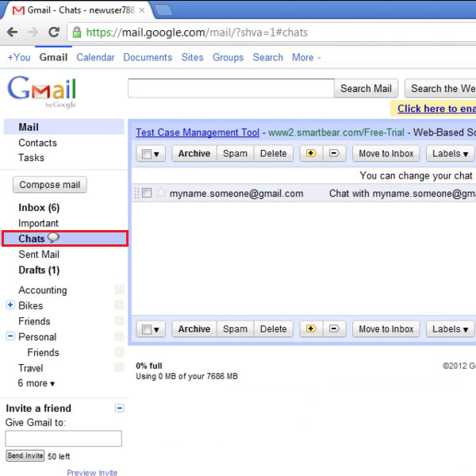Click the Accounting label color box
476x476 pixels.
coord(119,290)
